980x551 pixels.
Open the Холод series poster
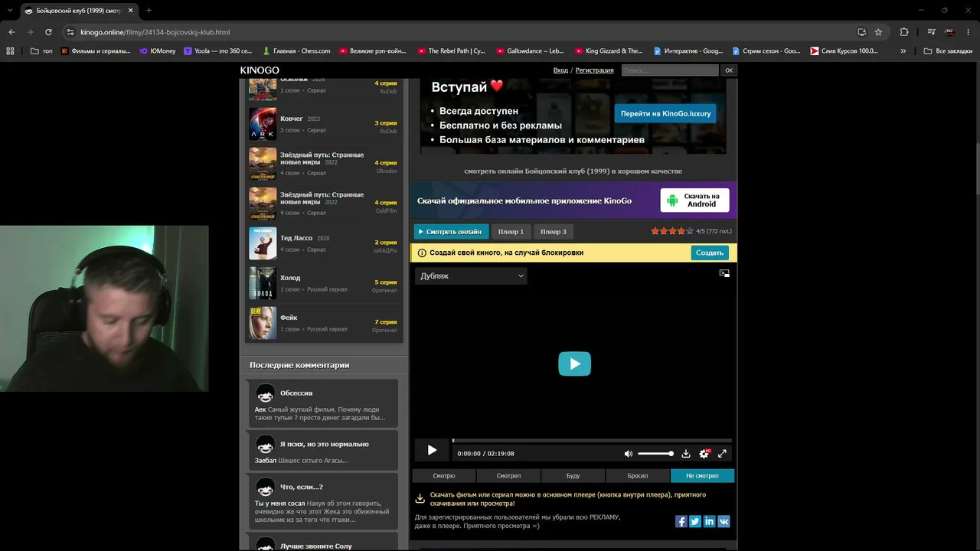click(263, 284)
